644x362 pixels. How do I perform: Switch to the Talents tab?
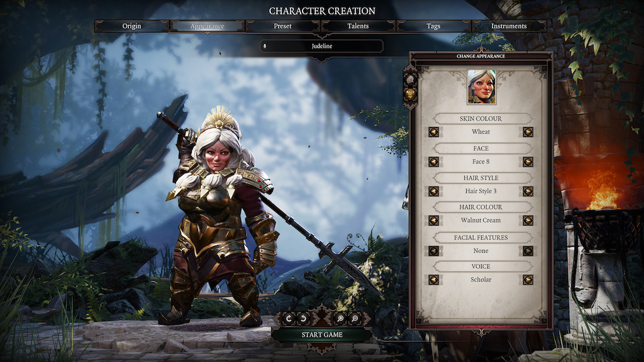click(x=358, y=26)
